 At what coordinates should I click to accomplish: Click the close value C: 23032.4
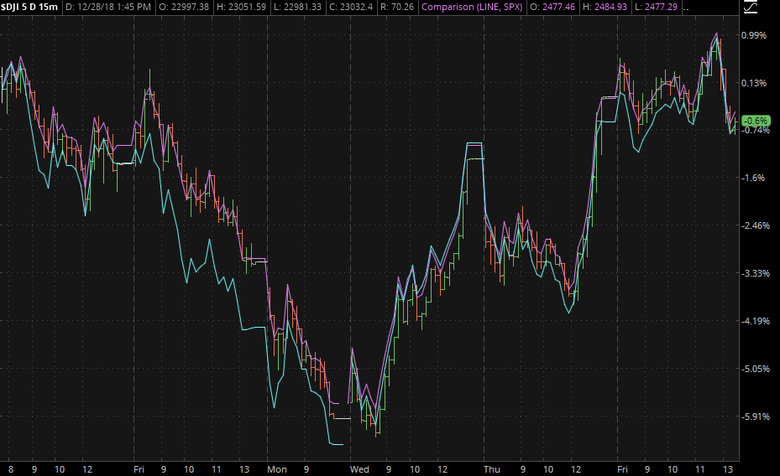351,7
